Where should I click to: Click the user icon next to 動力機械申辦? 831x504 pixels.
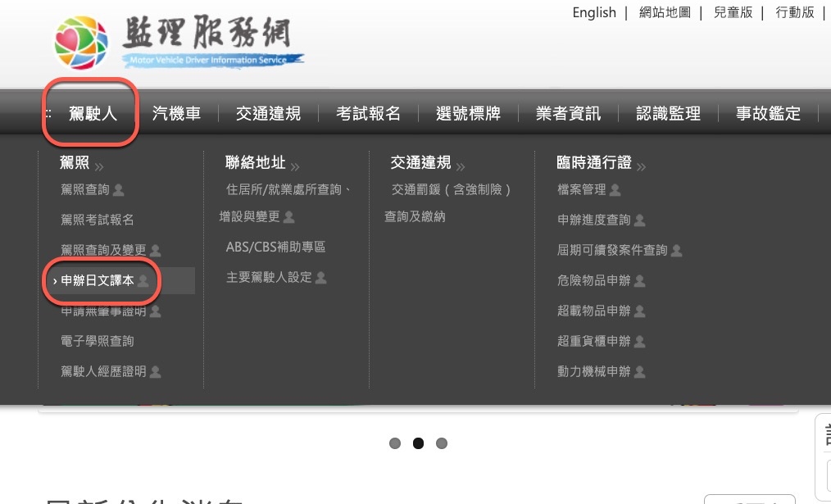640,372
